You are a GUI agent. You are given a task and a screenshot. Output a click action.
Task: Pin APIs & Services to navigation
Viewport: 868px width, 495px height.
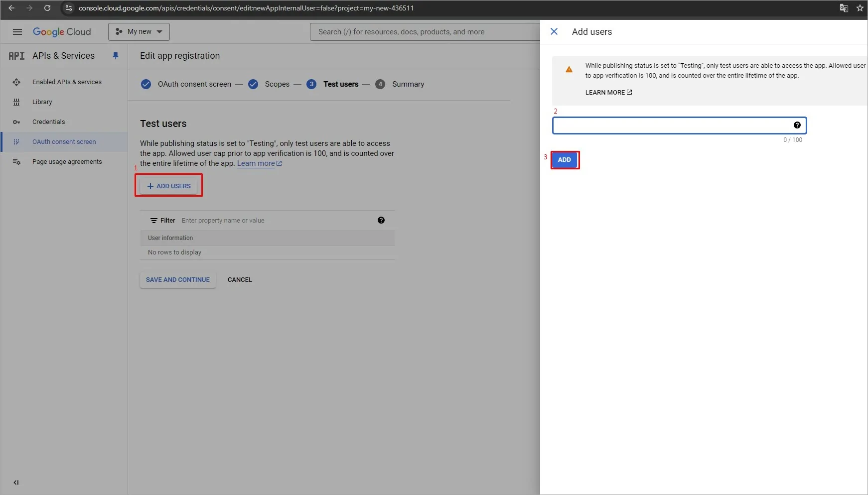(x=116, y=56)
